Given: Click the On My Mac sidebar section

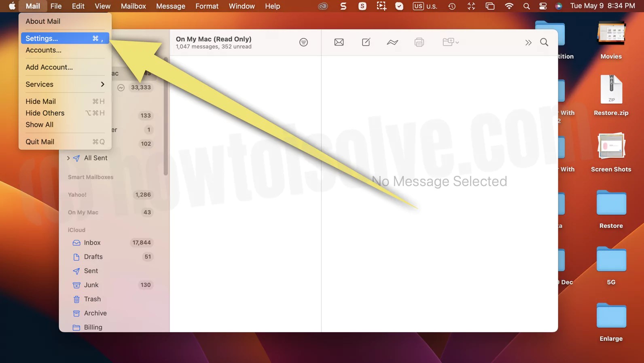Looking at the screenshot, I should [x=83, y=213].
